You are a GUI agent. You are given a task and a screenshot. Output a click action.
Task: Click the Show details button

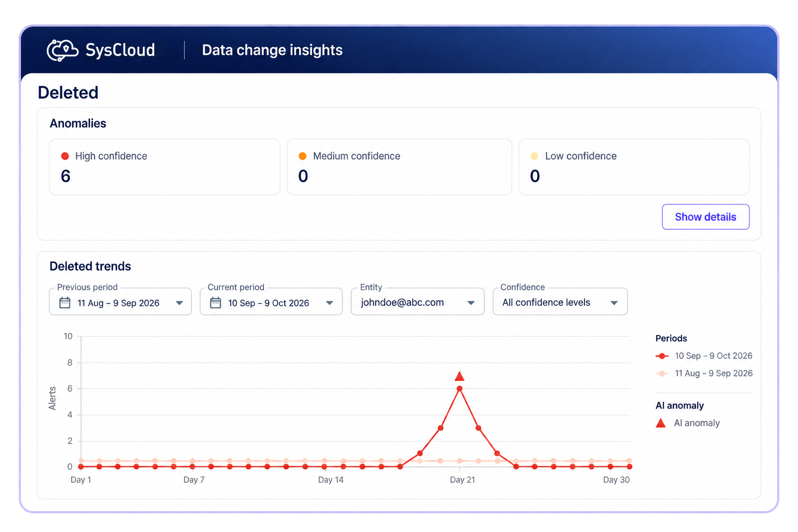tap(706, 217)
